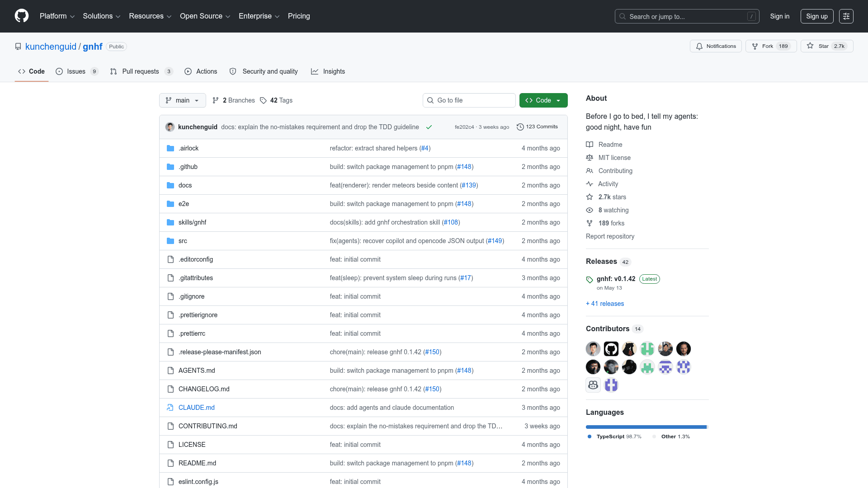The image size is (868, 488).
Task: Click the Sign up button
Action: tap(817, 16)
